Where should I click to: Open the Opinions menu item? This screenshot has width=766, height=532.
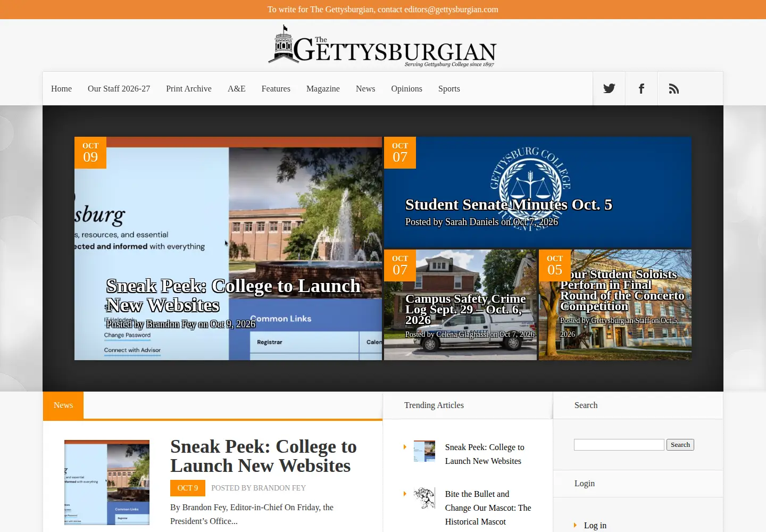(x=406, y=89)
